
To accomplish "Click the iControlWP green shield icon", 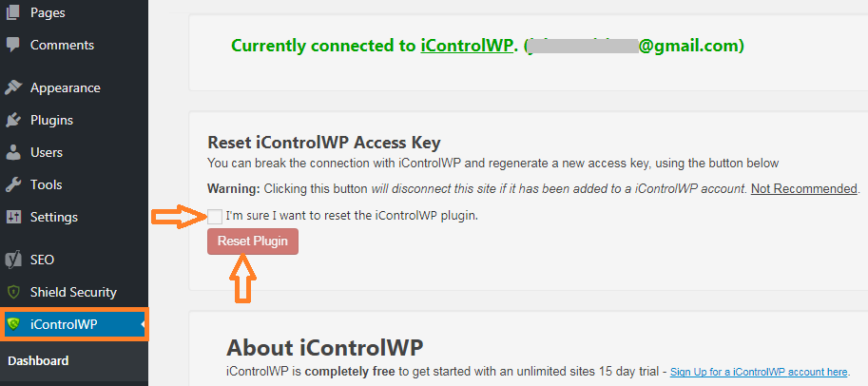I will click(13, 324).
